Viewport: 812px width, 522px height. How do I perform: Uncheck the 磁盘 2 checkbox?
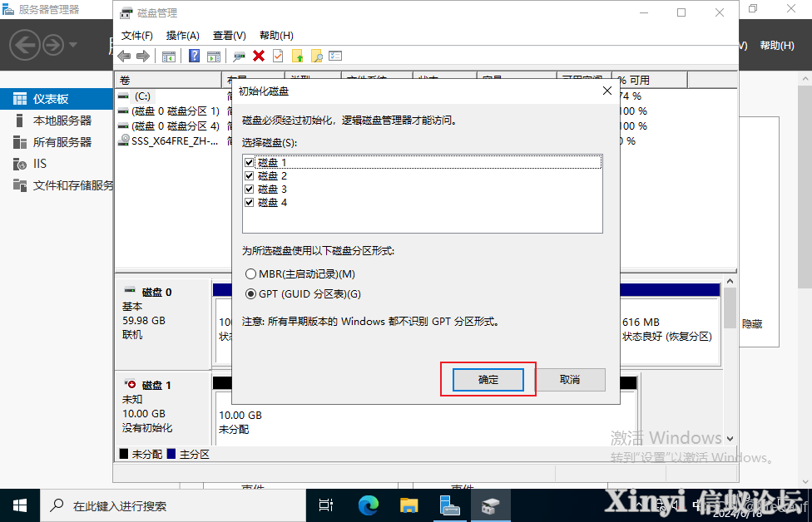click(x=249, y=176)
